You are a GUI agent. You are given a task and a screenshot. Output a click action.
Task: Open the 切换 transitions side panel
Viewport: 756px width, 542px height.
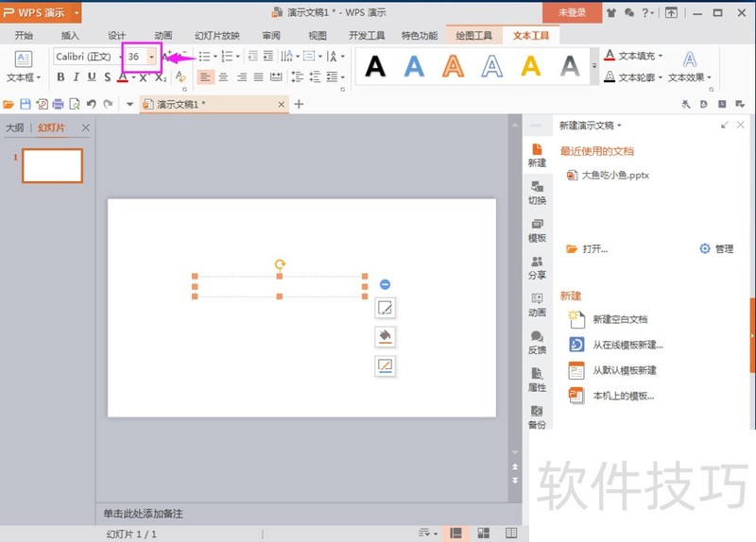point(537,192)
